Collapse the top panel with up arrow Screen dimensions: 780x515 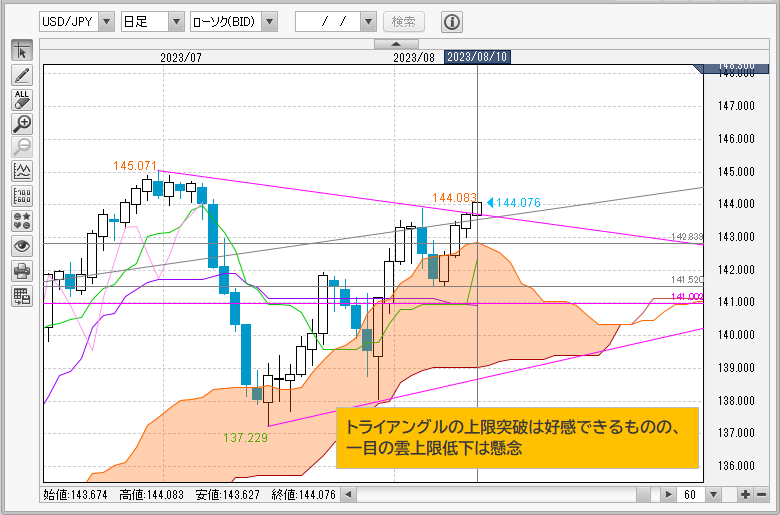tap(396, 44)
